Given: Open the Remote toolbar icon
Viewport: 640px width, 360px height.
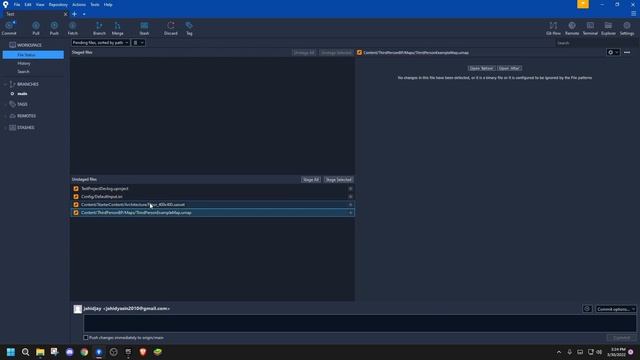Looking at the screenshot, I should [572, 28].
